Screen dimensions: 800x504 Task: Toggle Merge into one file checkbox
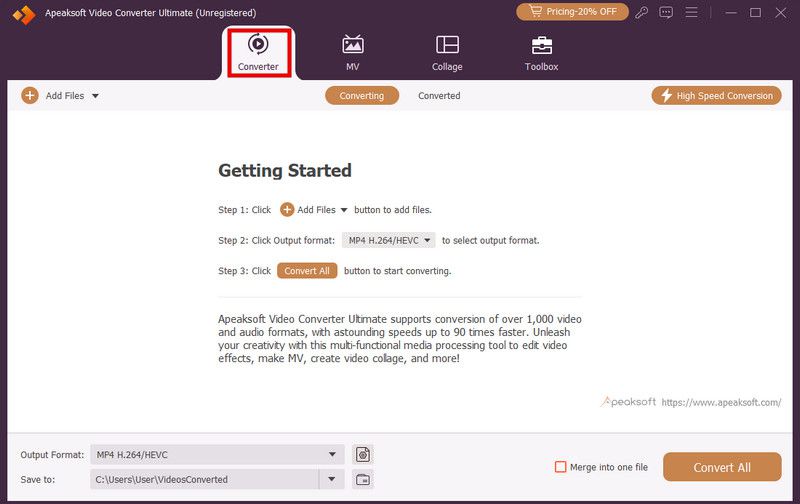click(x=560, y=467)
